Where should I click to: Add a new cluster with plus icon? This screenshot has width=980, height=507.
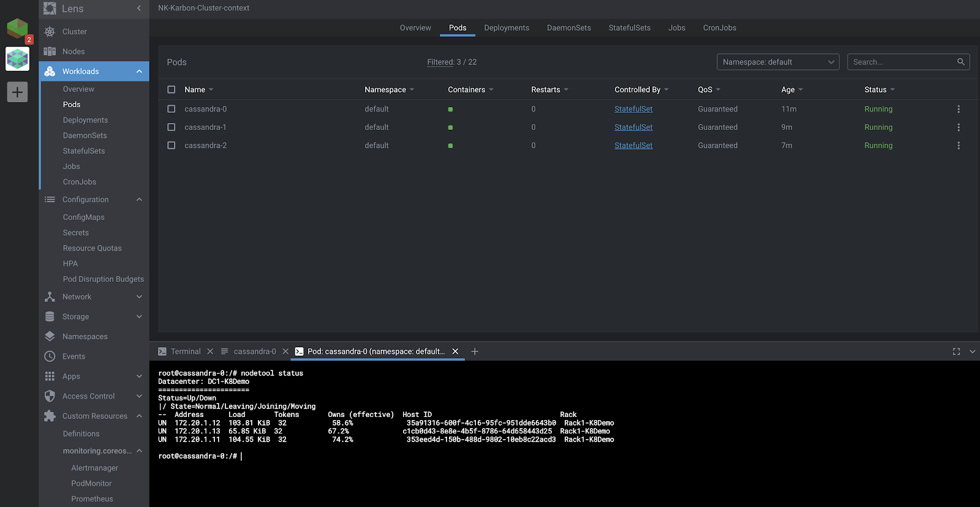click(17, 92)
